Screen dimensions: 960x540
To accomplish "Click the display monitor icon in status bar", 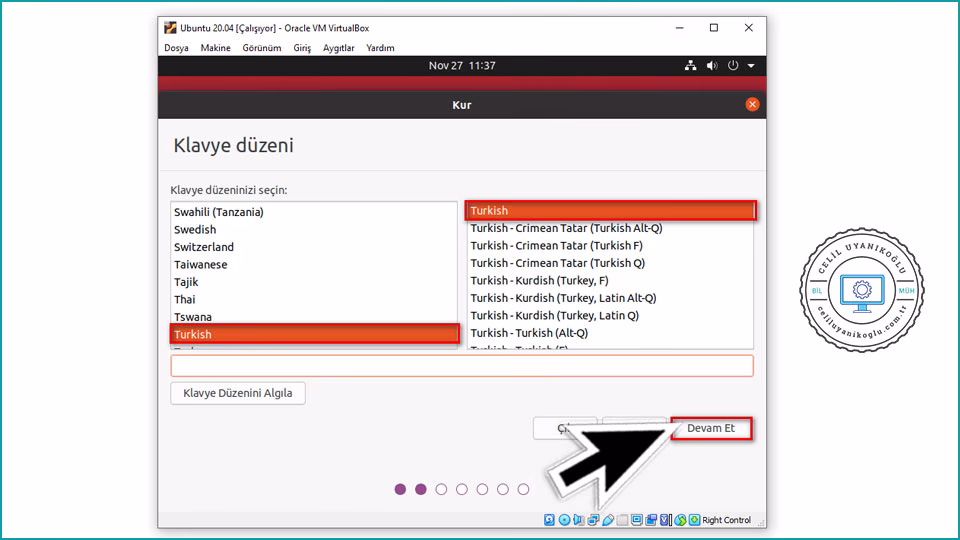I will (x=637, y=520).
